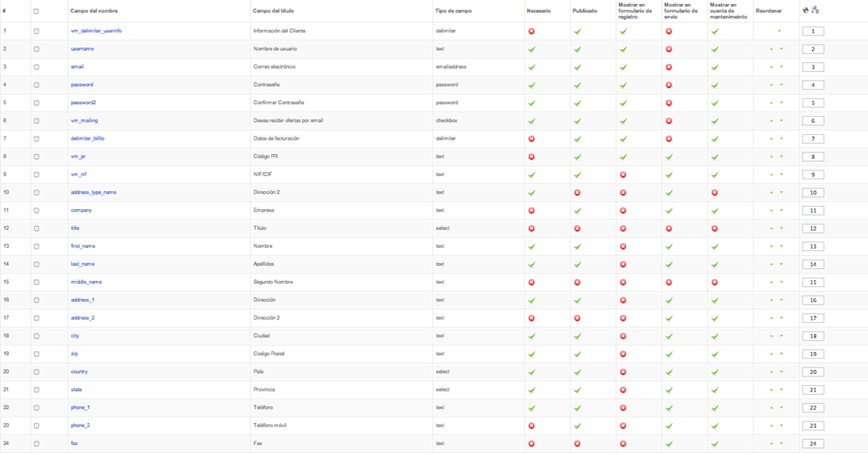Viewport: 868px width, 453px height.
Task: Sort by Campo del nombre column
Action: [x=94, y=11]
